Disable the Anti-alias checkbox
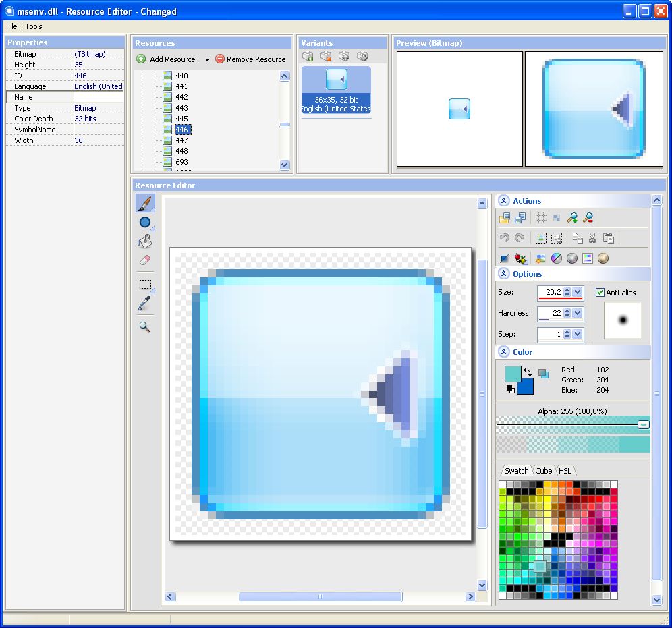Screen dimensions: 672x628 (600, 293)
